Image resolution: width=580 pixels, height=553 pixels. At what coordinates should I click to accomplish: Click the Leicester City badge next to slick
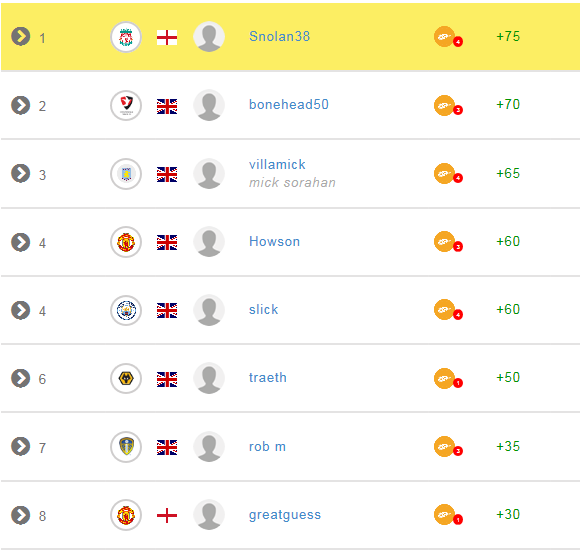pos(126,310)
